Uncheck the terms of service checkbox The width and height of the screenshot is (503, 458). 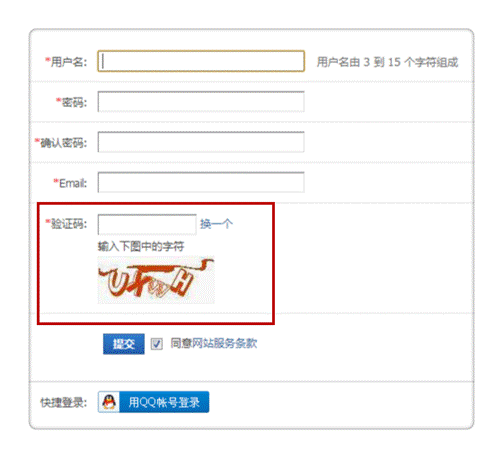(156, 344)
